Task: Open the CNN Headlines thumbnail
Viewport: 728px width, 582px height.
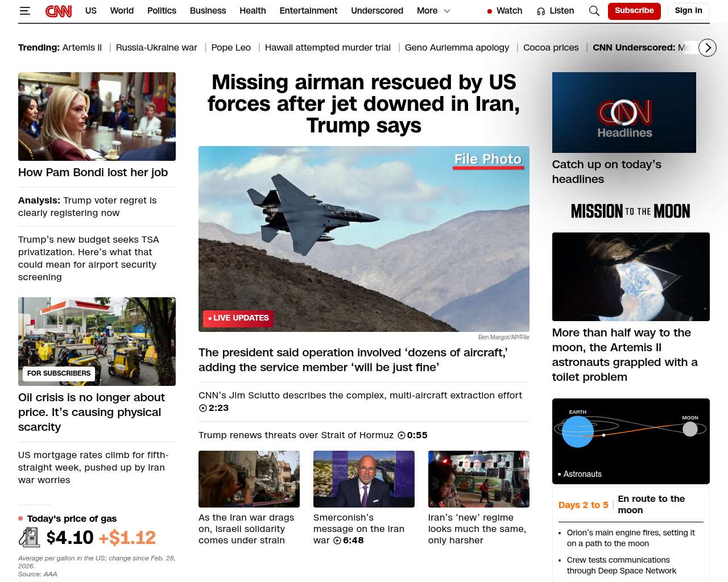Action: (x=624, y=113)
